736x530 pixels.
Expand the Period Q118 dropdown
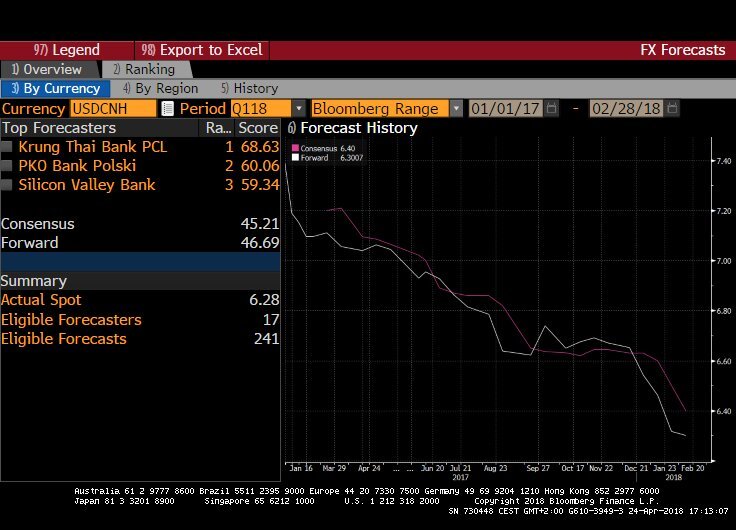pos(298,108)
